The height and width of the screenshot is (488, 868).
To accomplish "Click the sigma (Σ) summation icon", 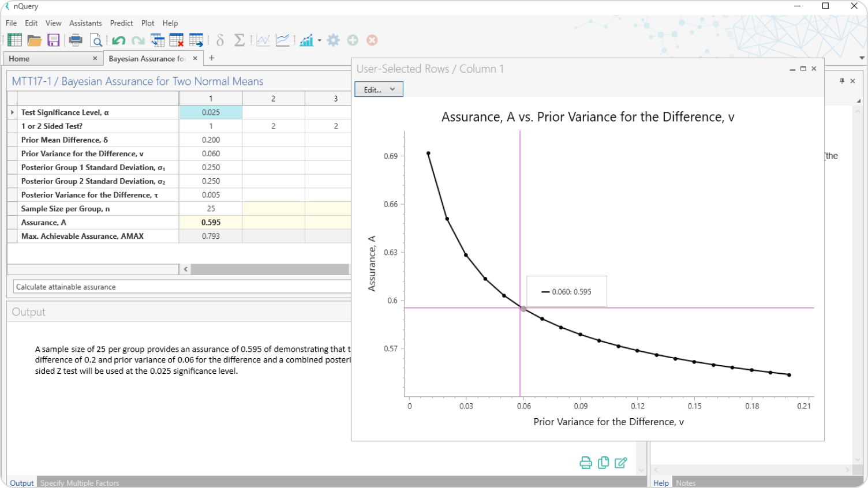I will coord(239,40).
